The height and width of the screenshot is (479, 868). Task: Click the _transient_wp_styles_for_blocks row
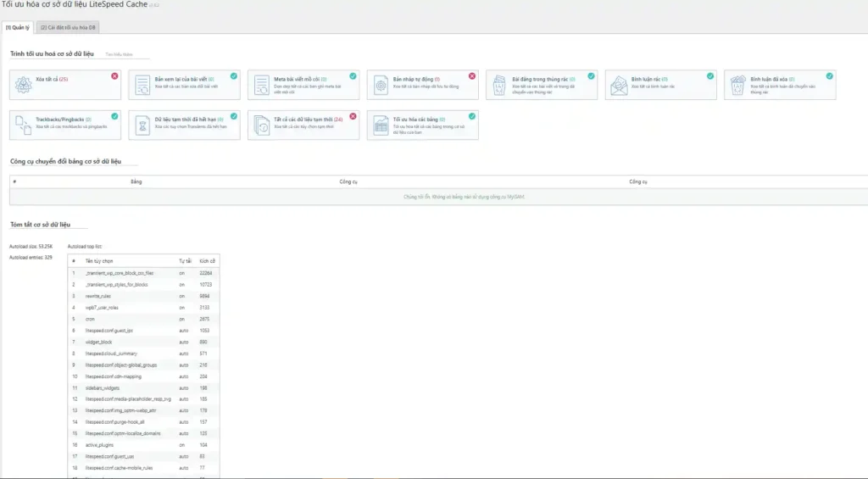coord(143,285)
